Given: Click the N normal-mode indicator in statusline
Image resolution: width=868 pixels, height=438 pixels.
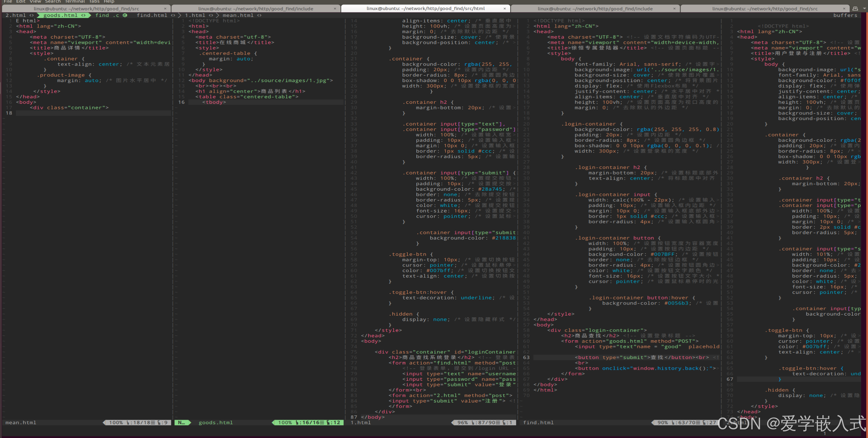Looking at the screenshot, I should click(x=182, y=422).
